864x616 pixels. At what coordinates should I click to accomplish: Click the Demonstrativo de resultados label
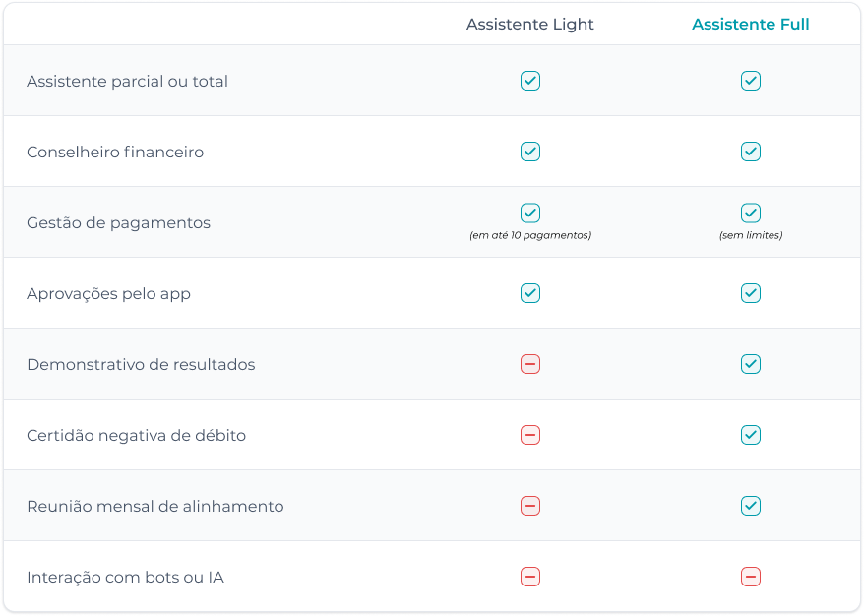pos(141,365)
